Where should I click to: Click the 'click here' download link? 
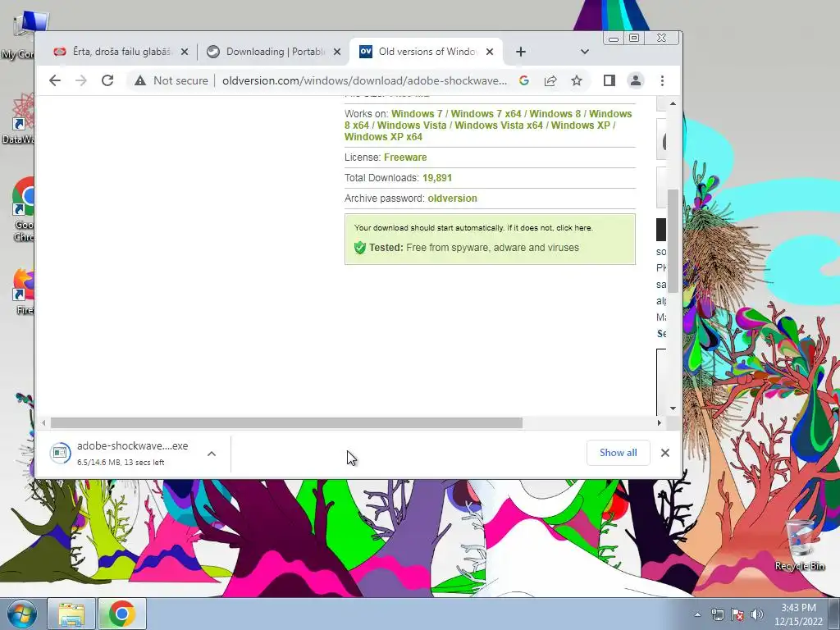(574, 228)
